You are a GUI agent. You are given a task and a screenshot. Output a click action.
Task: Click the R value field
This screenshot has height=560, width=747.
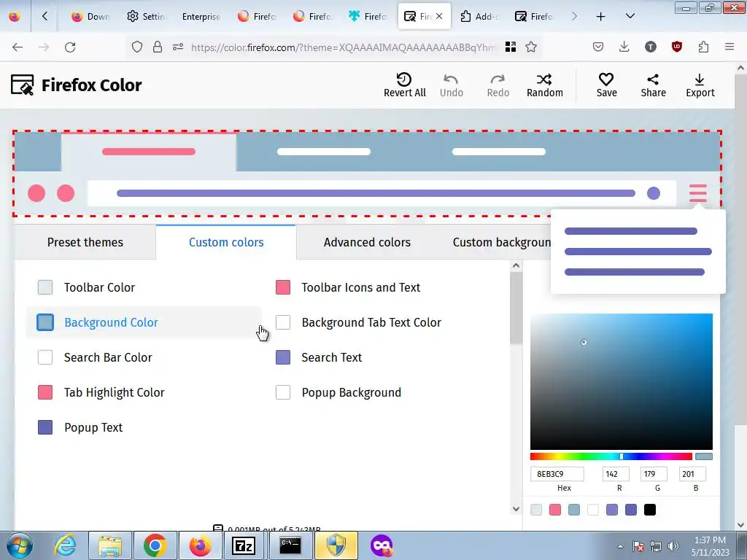coord(616,474)
